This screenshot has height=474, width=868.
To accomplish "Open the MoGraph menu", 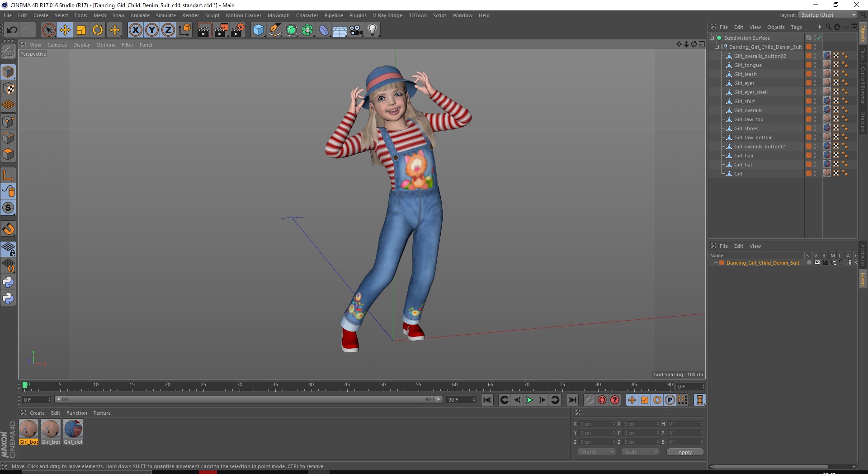I will 278,15.
